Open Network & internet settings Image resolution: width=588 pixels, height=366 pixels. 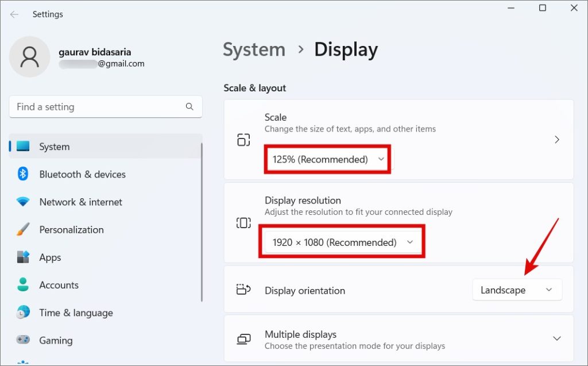[105, 202]
